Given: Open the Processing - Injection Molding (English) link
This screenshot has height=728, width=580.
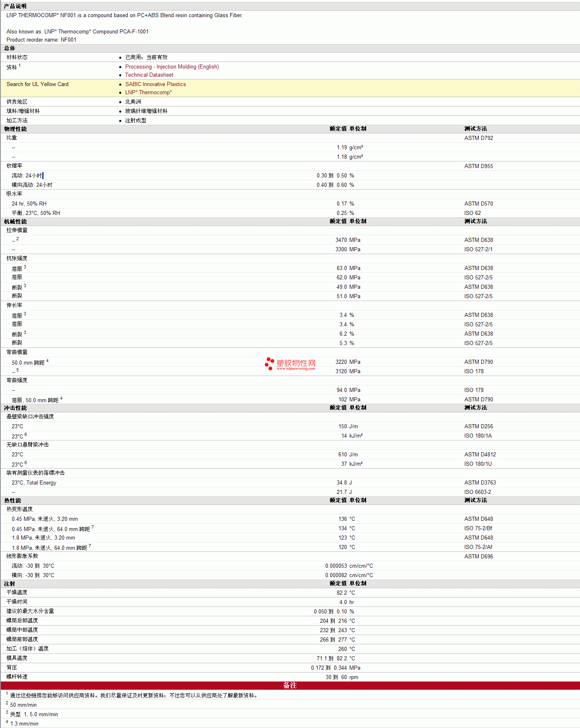Looking at the screenshot, I should click(172, 67).
